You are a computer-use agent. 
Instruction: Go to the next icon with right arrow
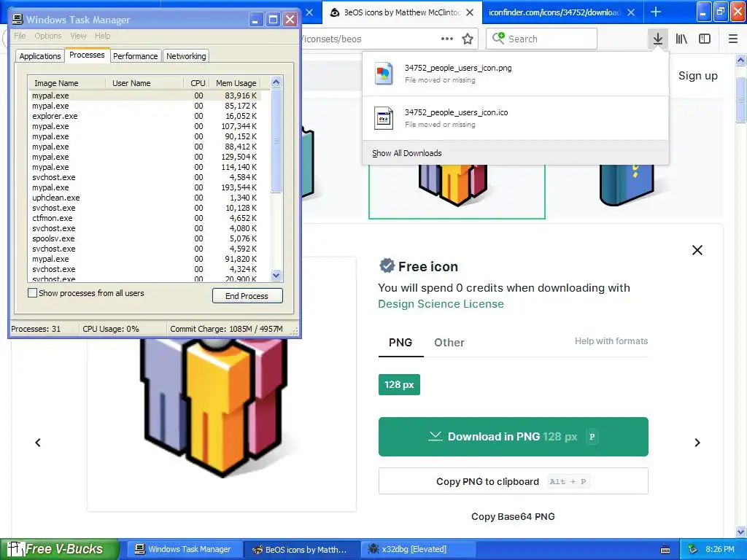[x=697, y=443]
